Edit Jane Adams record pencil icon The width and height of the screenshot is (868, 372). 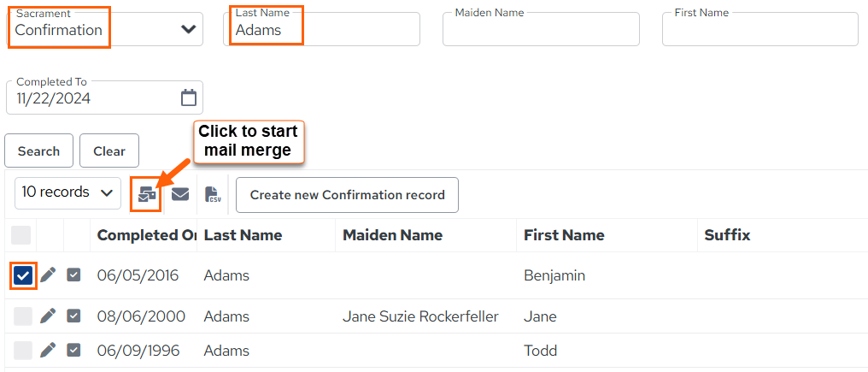coord(48,316)
